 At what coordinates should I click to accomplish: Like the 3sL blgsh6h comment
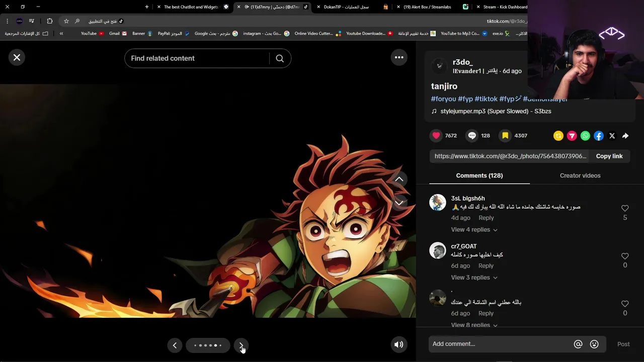625,208
